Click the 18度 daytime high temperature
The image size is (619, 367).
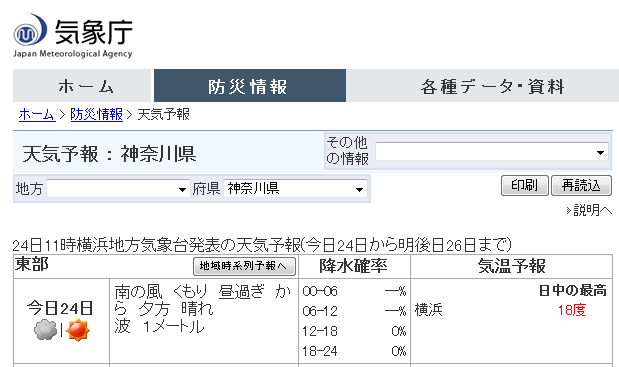572,310
